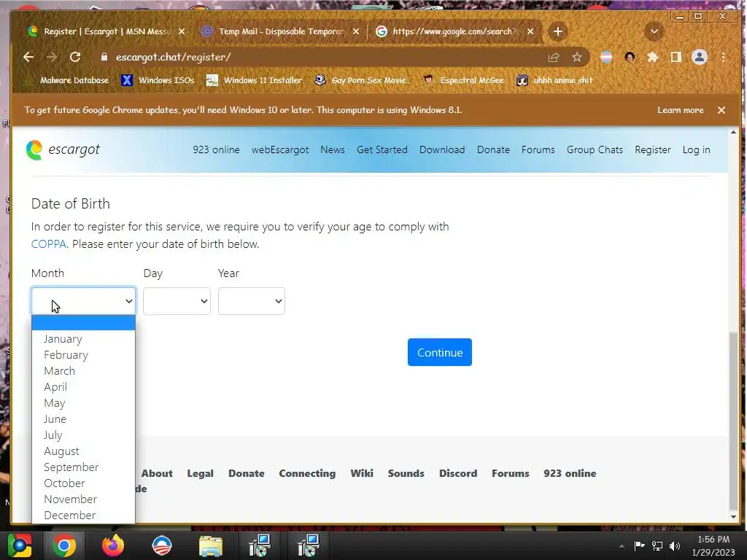Image resolution: width=747 pixels, height=560 pixels.
Task: Select December from the month list
Action: click(x=83, y=516)
